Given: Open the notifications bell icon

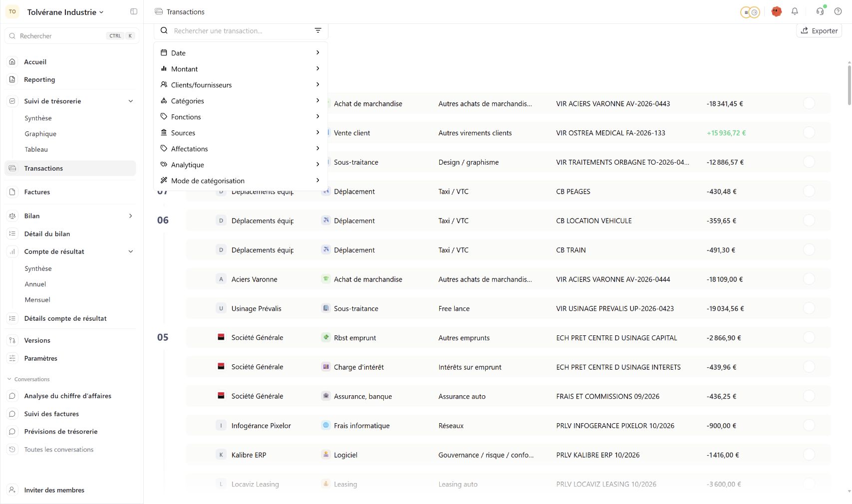Looking at the screenshot, I should pyautogui.click(x=795, y=11).
